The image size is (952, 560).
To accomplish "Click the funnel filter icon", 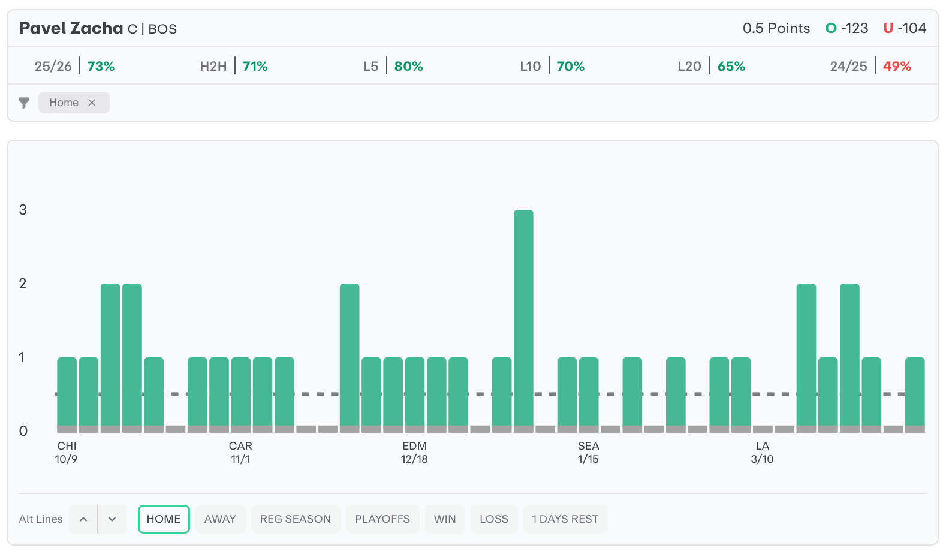I will pyautogui.click(x=24, y=103).
